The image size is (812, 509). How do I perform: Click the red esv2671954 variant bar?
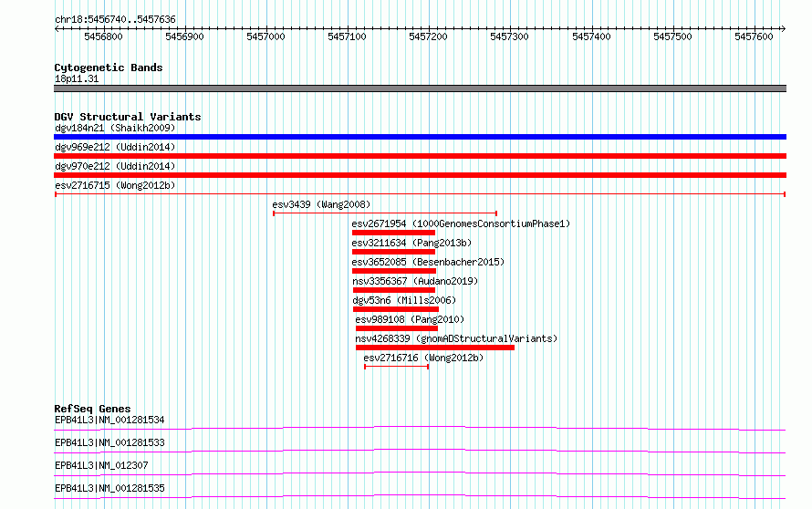point(393,233)
